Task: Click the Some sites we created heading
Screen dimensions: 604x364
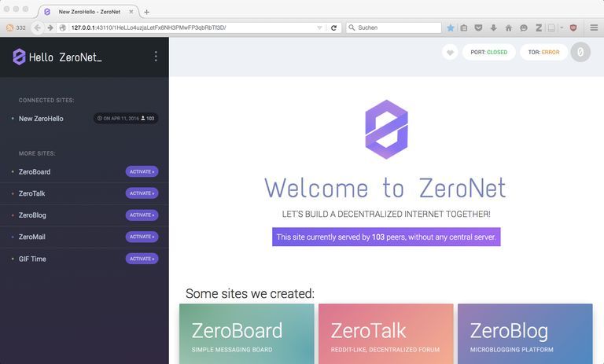Action: [x=250, y=293]
